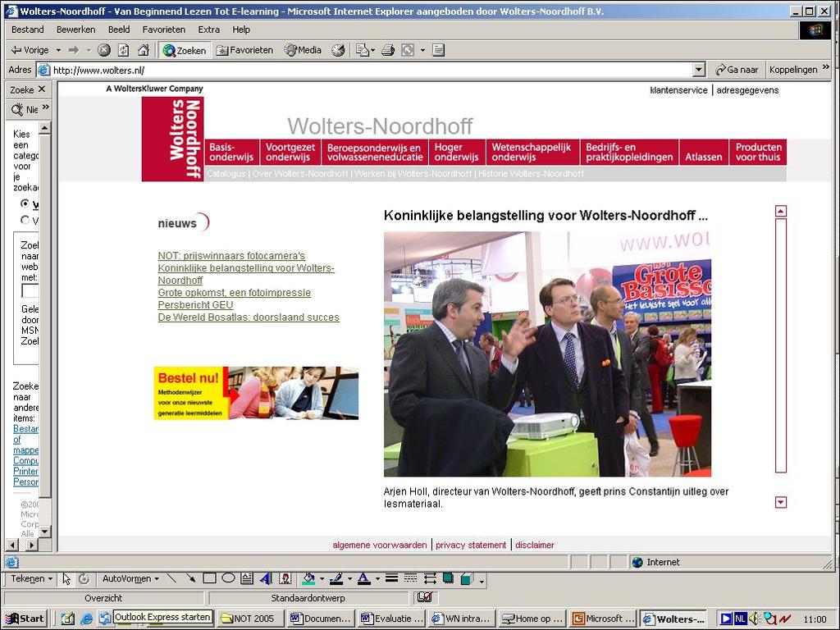Open the Favorieten menu in menu bar
The width and height of the screenshot is (840, 630).
(163, 30)
